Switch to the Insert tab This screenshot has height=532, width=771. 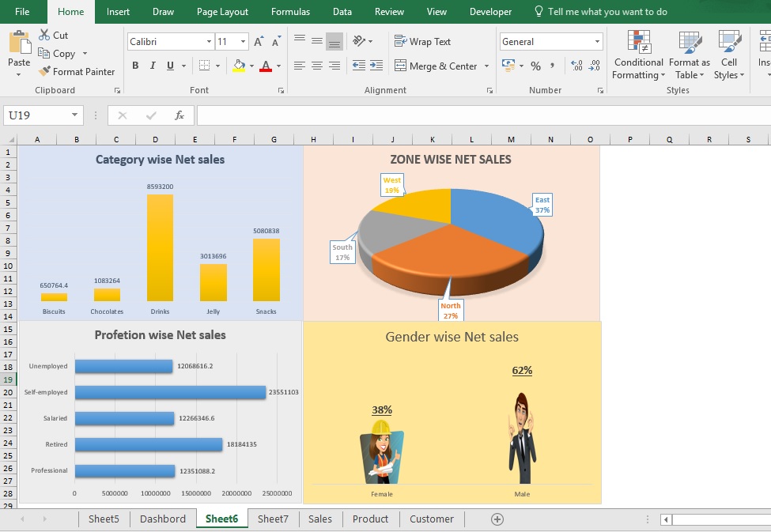tap(118, 12)
